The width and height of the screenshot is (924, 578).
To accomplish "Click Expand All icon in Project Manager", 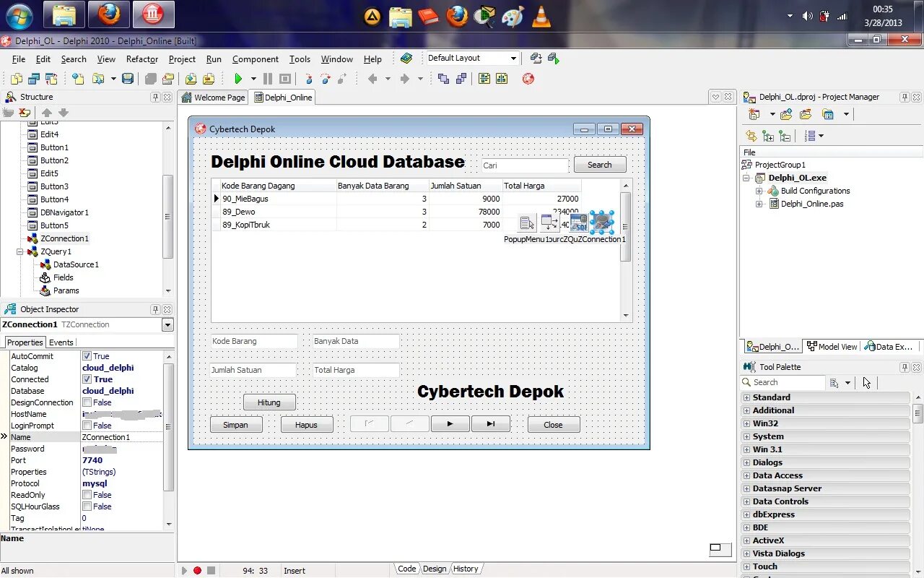I will click(x=768, y=136).
